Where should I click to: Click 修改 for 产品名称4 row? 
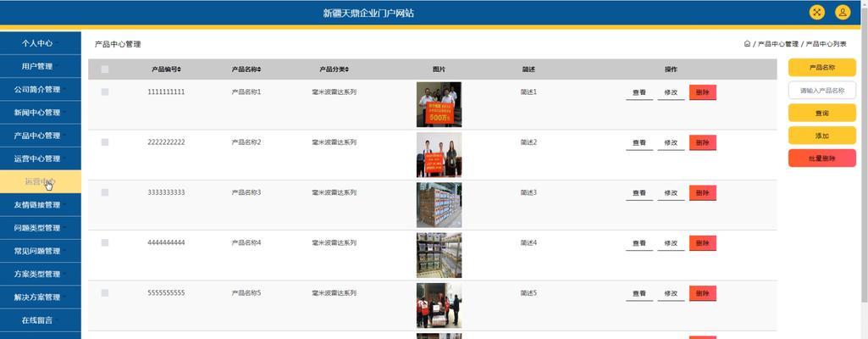671,244
